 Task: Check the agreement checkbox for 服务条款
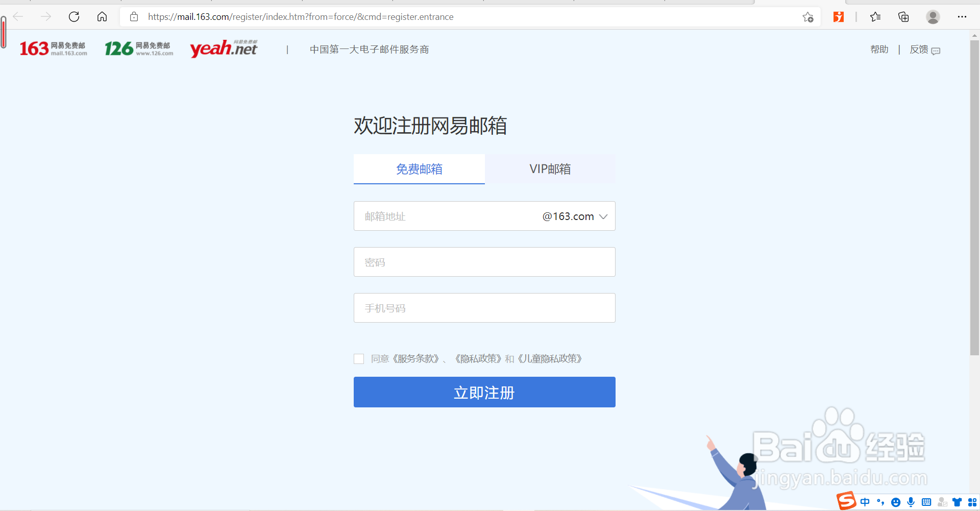359,359
